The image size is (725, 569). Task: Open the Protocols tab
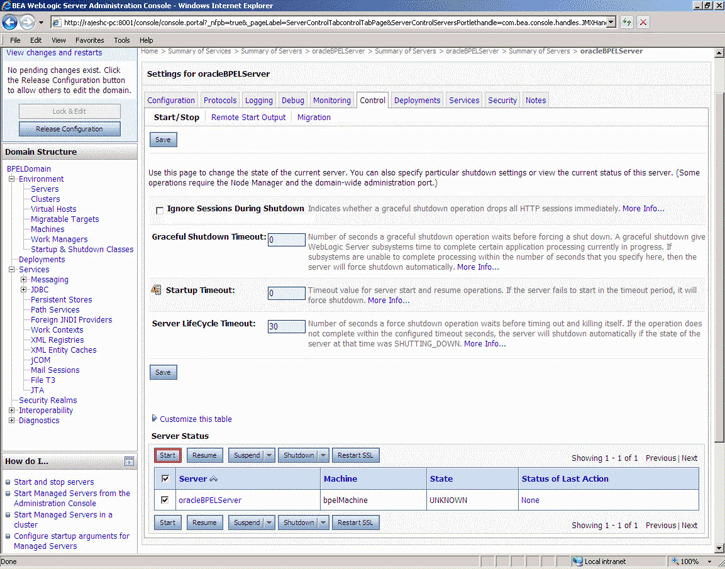pos(220,100)
